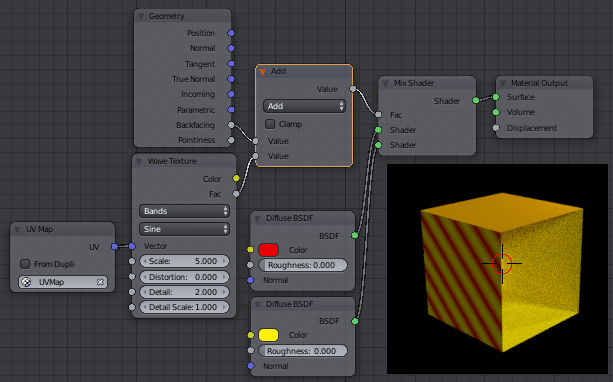The image size is (613, 382).
Task: Click the 'Mix Shader' node title text
Action: (x=414, y=83)
